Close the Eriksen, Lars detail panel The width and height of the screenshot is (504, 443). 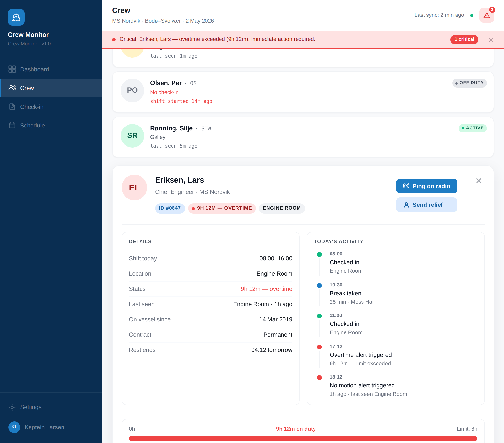(x=479, y=181)
